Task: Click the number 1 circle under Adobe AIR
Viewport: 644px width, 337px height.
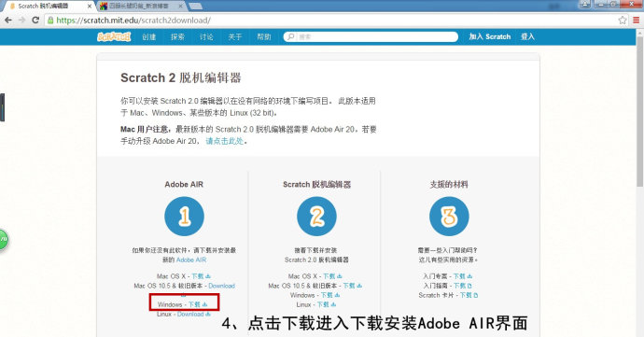Action: click(x=184, y=217)
